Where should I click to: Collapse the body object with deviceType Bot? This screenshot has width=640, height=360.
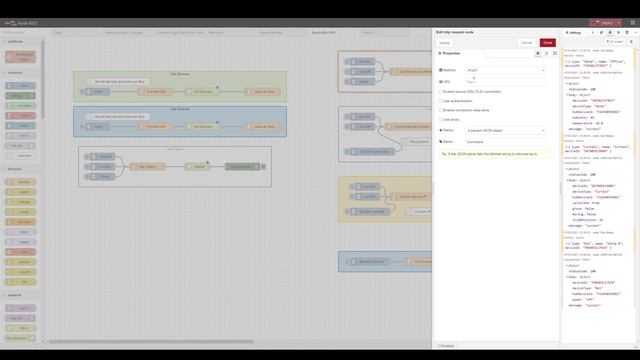click(568, 277)
